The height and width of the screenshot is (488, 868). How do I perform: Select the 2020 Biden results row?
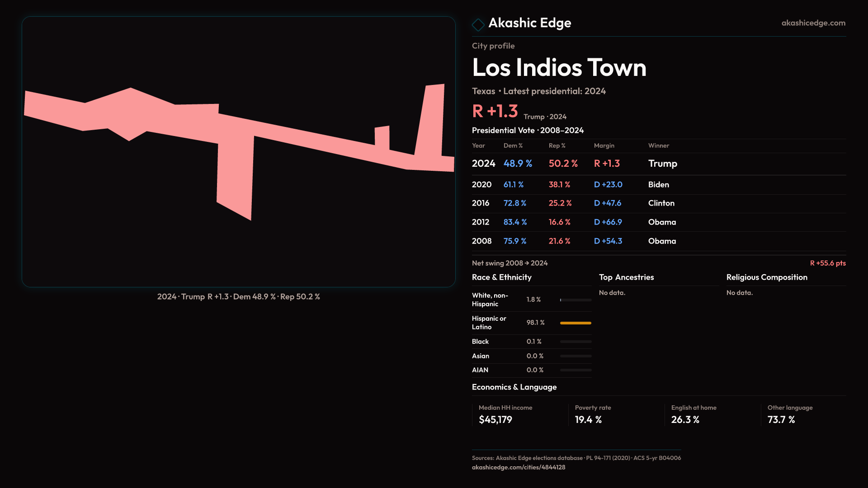click(658, 184)
